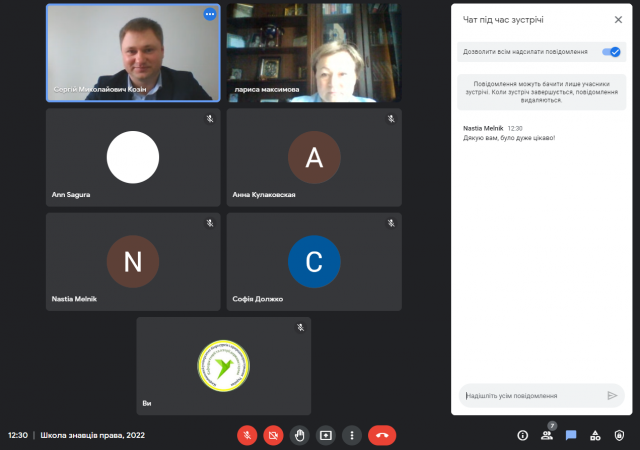This screenshot has height=450, width=640.
Task: Click the Сергій Миколайович Козін name label
Action: [x=100, y=89]
